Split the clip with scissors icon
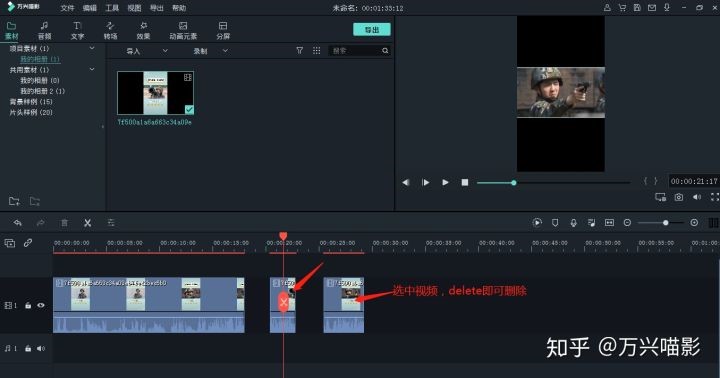Viewport: 720px width, 378px height. (87, 223)
